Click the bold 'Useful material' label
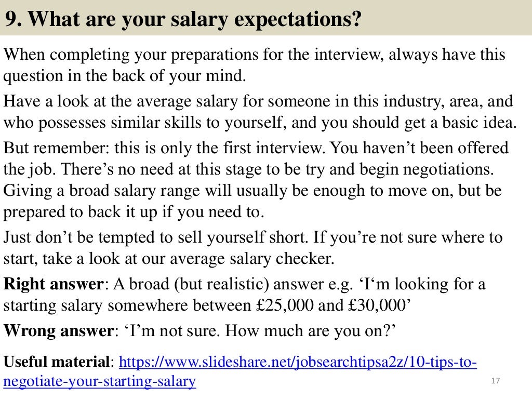The height and width of the screenshot is (399, 532). click(57, 362)
